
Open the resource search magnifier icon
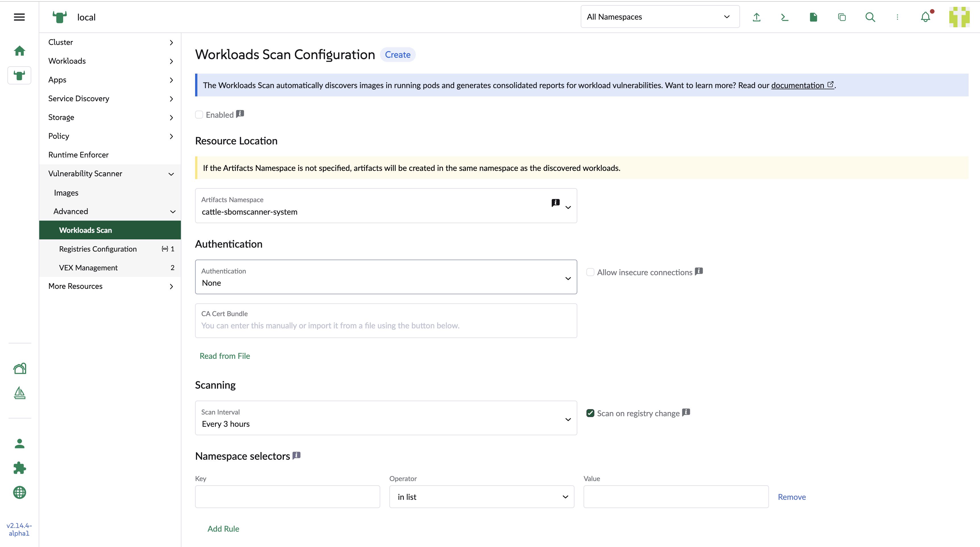click(870, 17)
